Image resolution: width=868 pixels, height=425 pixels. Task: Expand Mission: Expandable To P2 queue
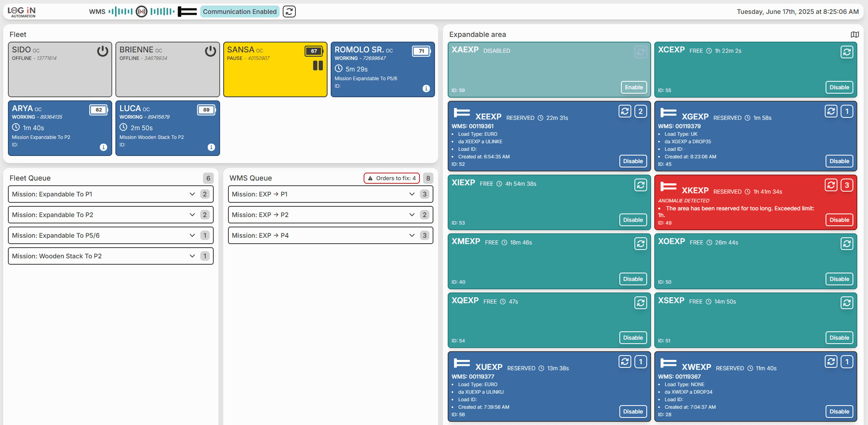pos(111,215)
